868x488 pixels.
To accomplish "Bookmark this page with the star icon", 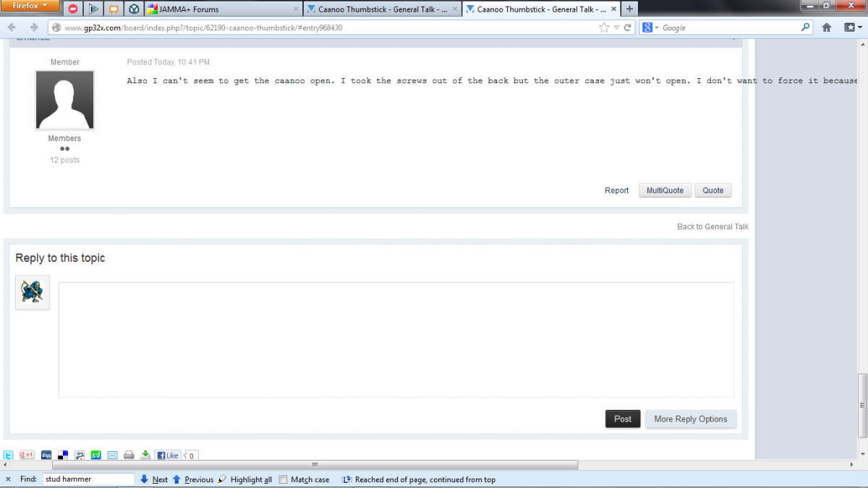I will [604, 27].
